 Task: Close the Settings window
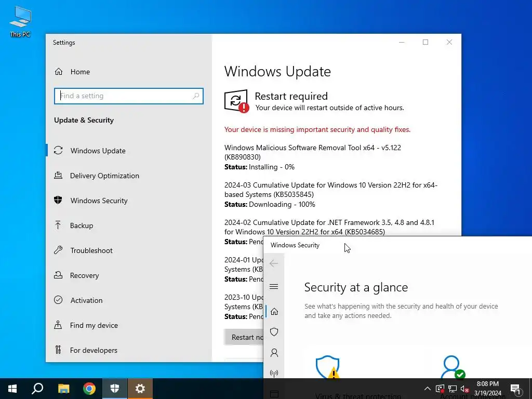[x=449, y=42]
